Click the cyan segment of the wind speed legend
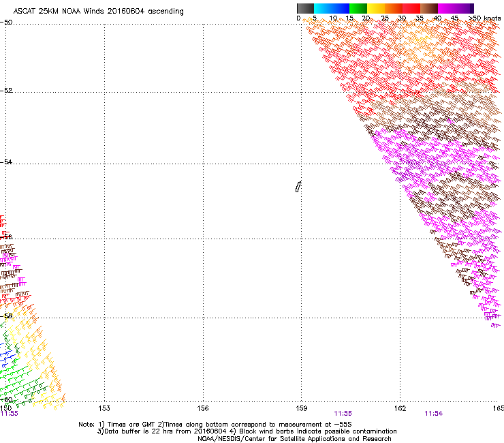Screen dimensions: 504x443 point(322,8)
